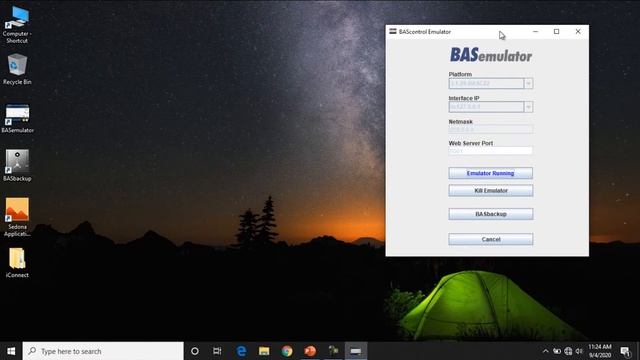Click the Interface IP combo box field

[486, 107]
